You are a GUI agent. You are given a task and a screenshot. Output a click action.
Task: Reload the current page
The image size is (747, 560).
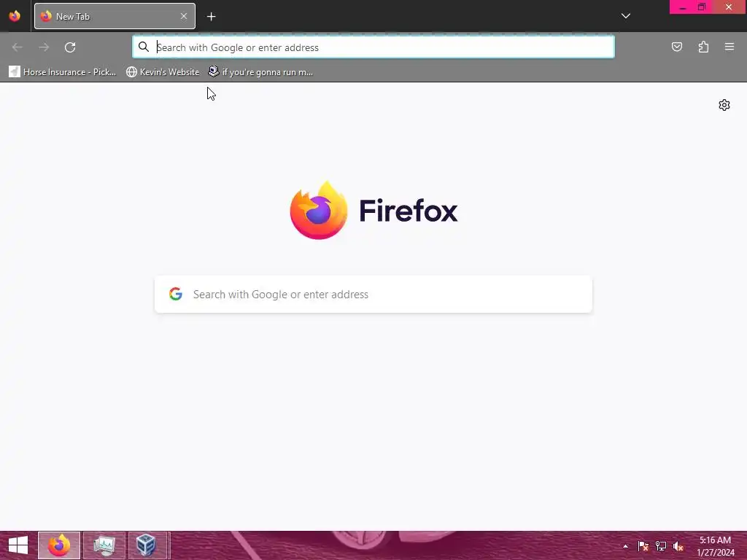[70, 47]
